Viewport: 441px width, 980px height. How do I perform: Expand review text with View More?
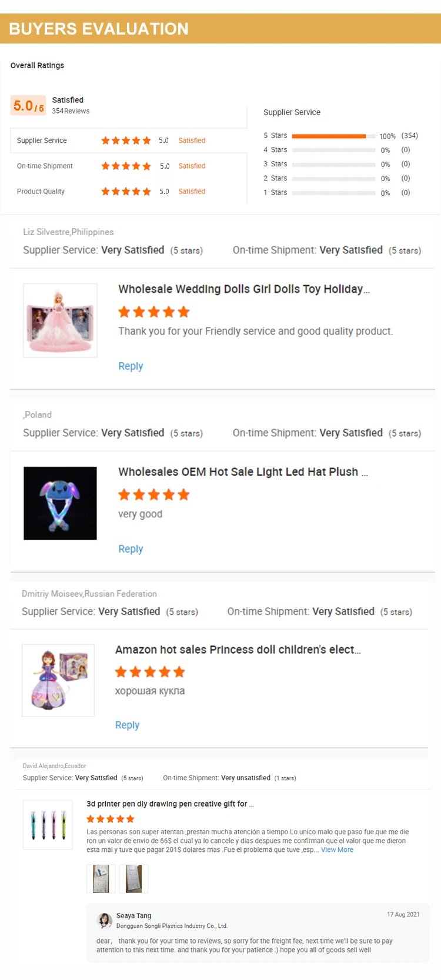coord(337,850)
